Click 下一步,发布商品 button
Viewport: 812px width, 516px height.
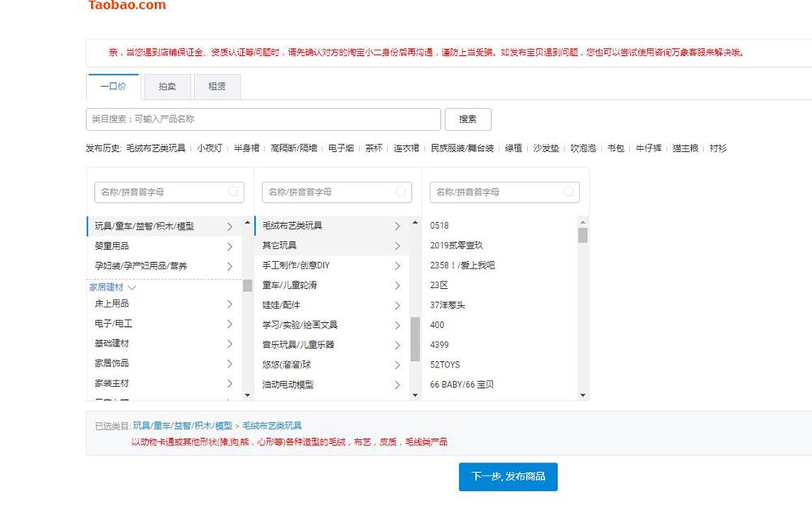coord(508,477)
